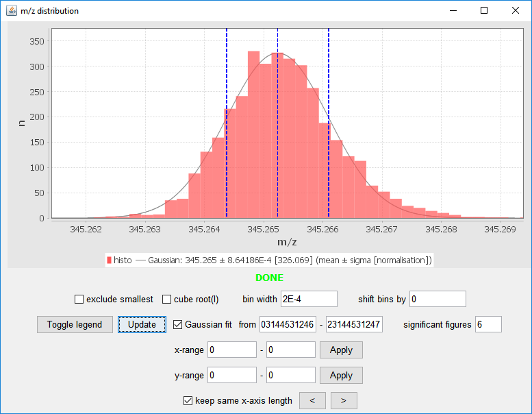532x414 pixels.
Task: Click the 350 y-axis tick label
Action: click(37, 41)
